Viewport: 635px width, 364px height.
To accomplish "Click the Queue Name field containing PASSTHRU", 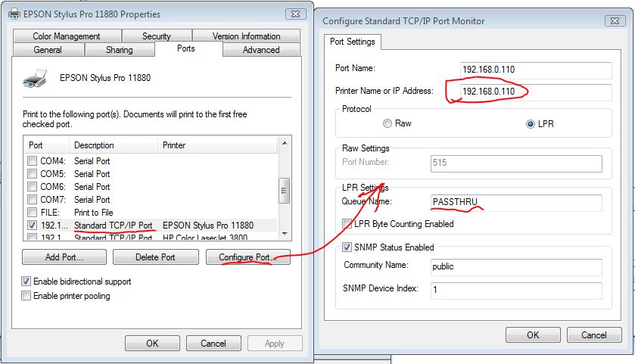I will pos(516,202).
